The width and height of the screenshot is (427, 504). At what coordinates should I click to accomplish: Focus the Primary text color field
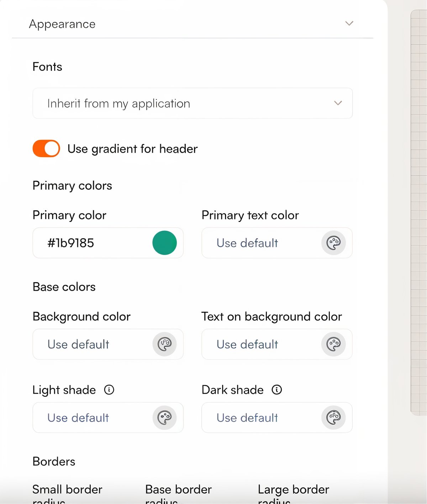coord(277,243)
